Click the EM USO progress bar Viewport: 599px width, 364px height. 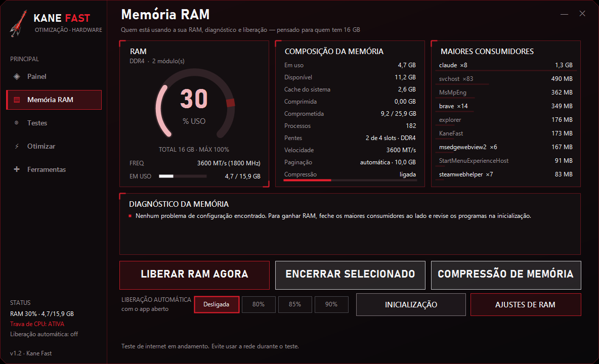tap(183, 176)
